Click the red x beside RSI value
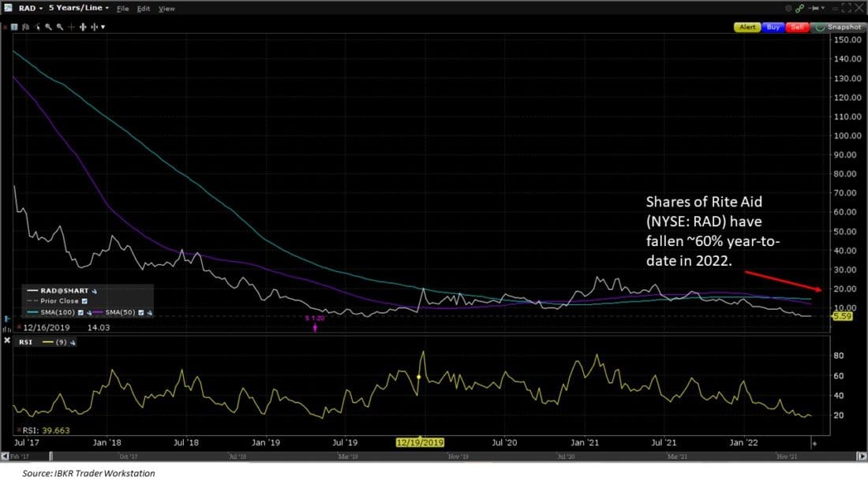Screen dimensions: 868x488 point(19,430)
